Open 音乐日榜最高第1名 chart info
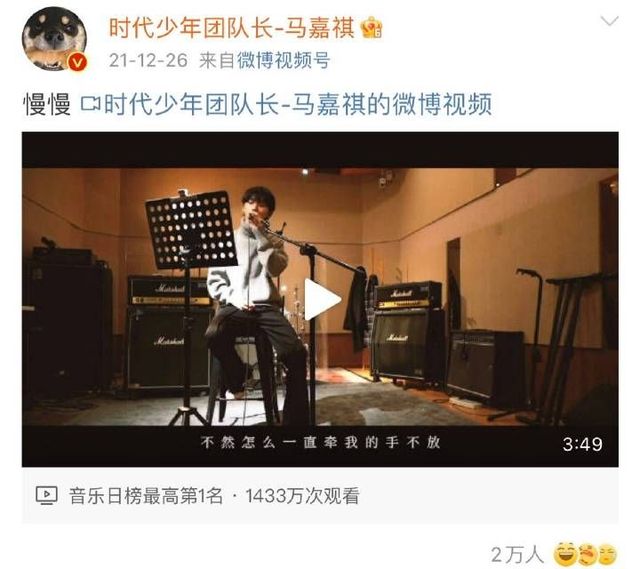640x569 pixels. (x=146, y=496)
